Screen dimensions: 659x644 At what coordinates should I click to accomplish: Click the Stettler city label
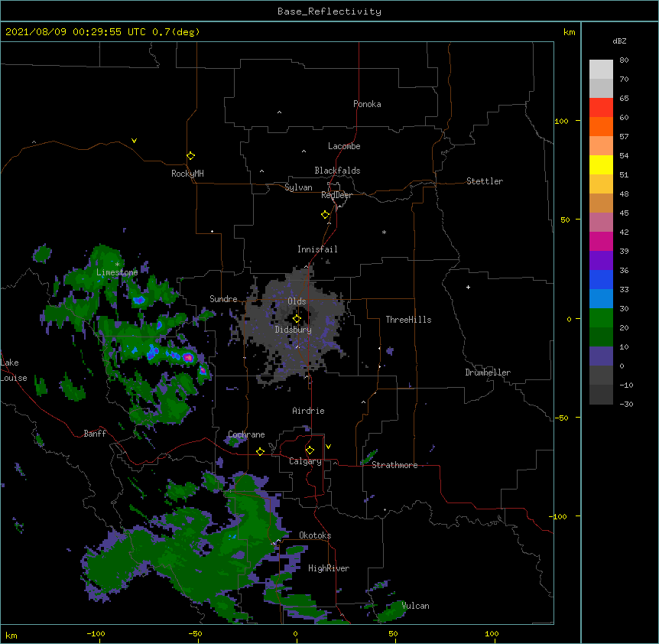(x=485, y=181)
